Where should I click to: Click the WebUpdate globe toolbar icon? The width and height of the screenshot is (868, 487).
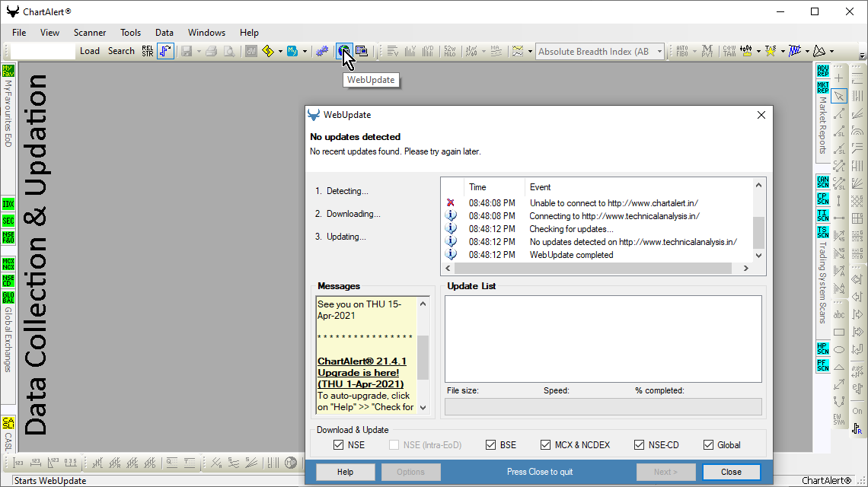click(343, 51)
